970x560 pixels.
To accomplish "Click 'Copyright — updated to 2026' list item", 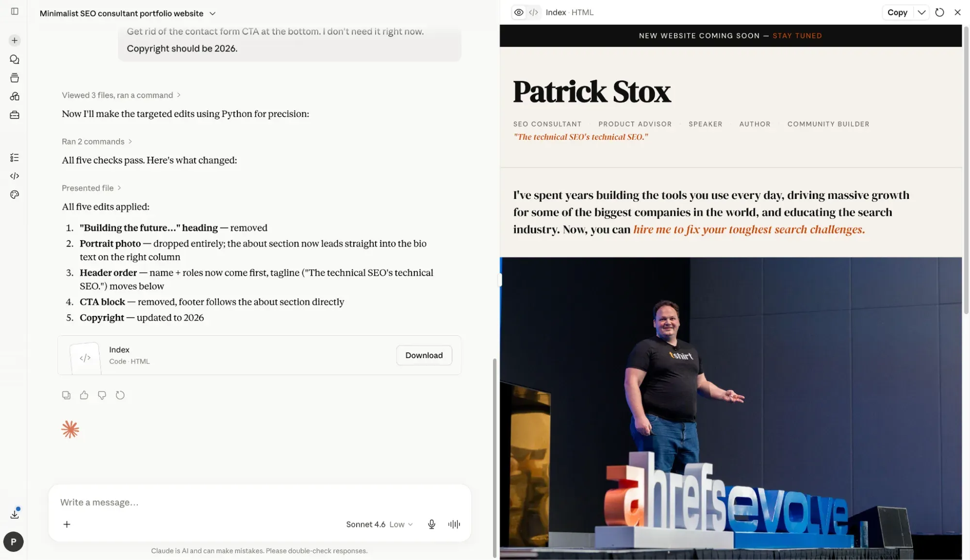I will click(142, 317).
